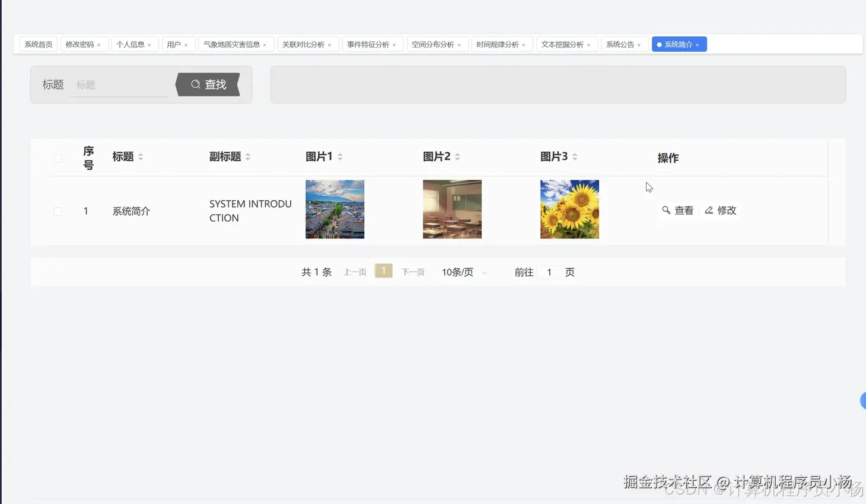Open the 10条/页 page size dropdown
Screen dimensions: 866x504
[463, 272]
